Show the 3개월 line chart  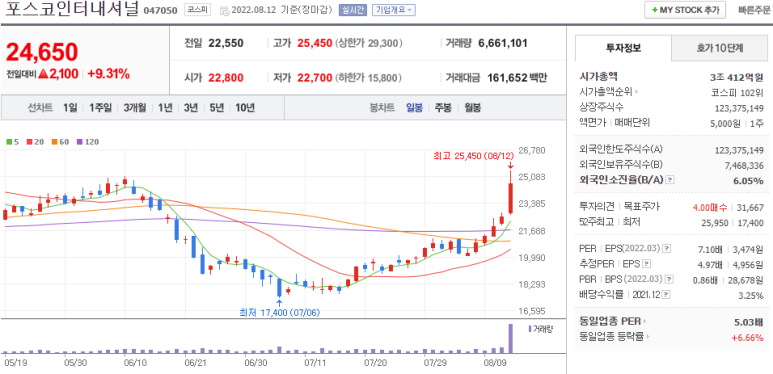[135, 108]
